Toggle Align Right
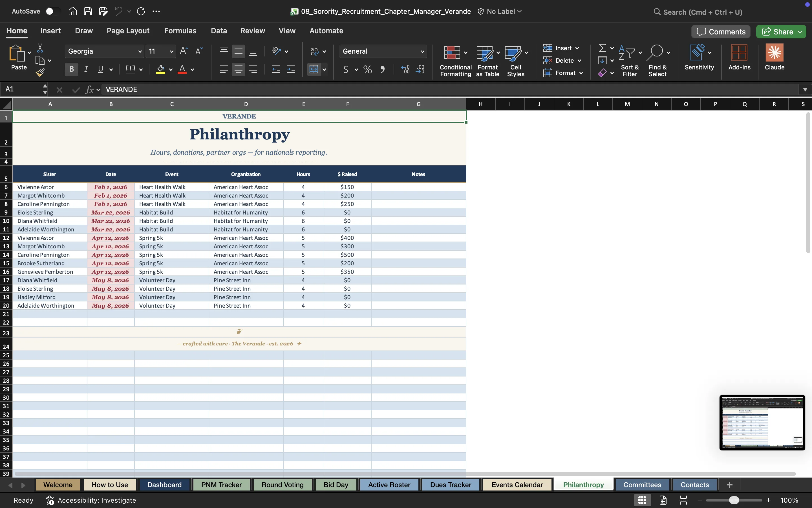 (x=253, y=69)
